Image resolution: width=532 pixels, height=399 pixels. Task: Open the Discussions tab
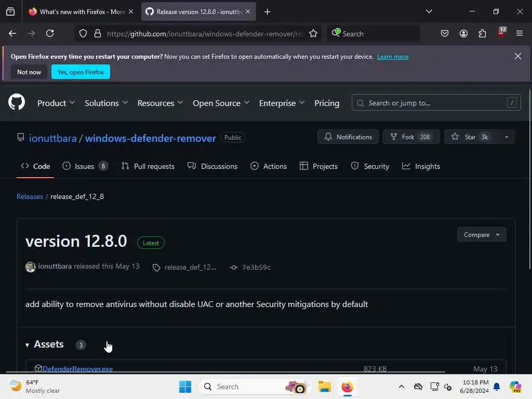[212, 166]
